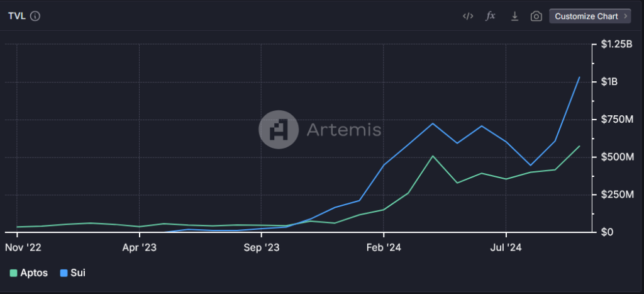Click the fx formula icon
644x294 pixels.
[491, 16]
